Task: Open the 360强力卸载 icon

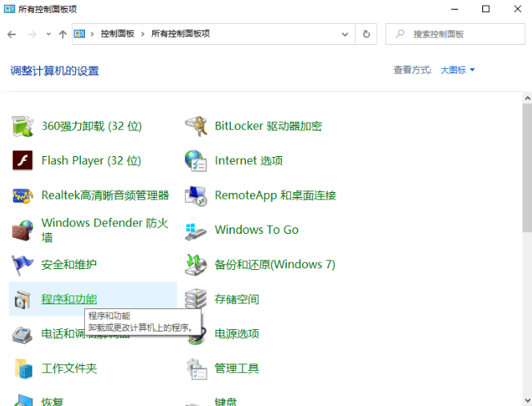Action: pos(22,126)
